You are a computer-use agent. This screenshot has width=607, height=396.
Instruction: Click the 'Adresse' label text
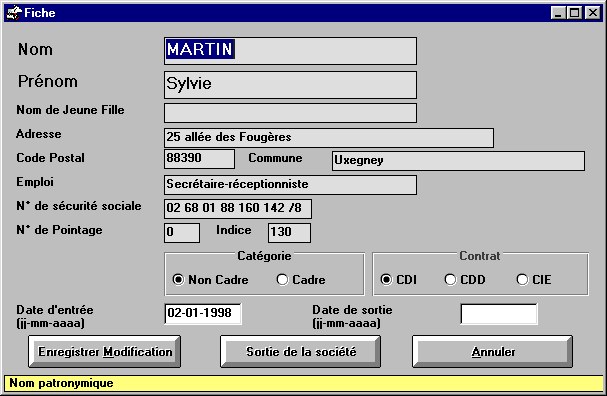coord(39,134)
